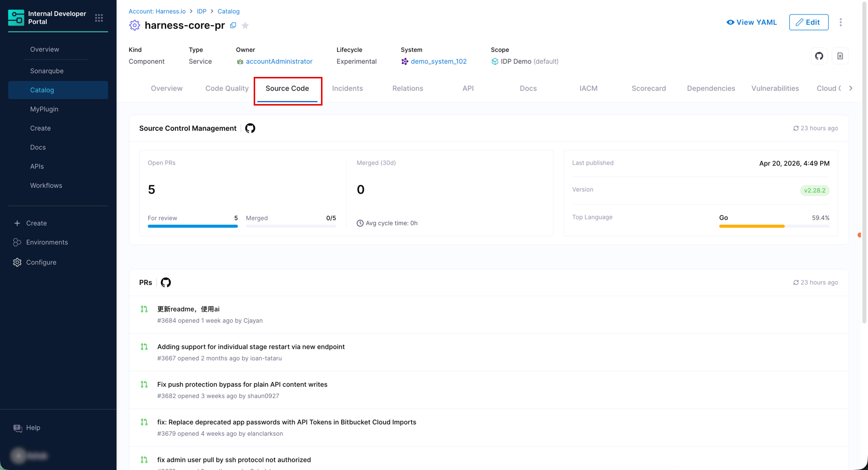Click the Harness Internal Developer Portal logo
The image size is (868, 470).
coord(16,18)
